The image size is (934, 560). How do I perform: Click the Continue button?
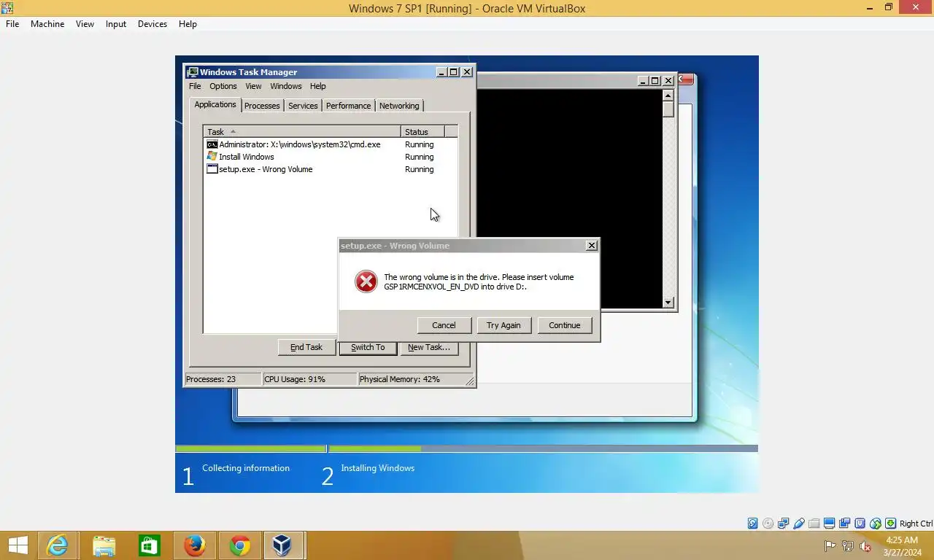point(564,325)
